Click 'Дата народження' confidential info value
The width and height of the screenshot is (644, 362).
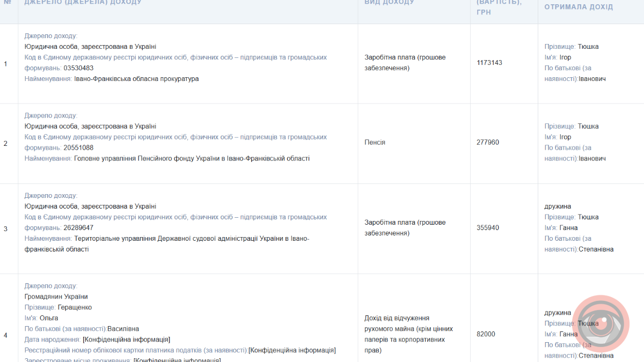[126, 339]
